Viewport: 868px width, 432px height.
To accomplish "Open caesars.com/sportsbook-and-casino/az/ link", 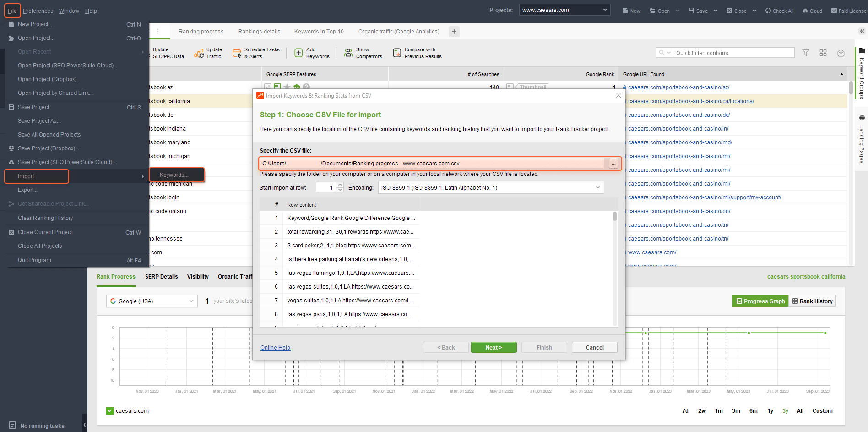I will pyautogui.click(x=678, y=87).
